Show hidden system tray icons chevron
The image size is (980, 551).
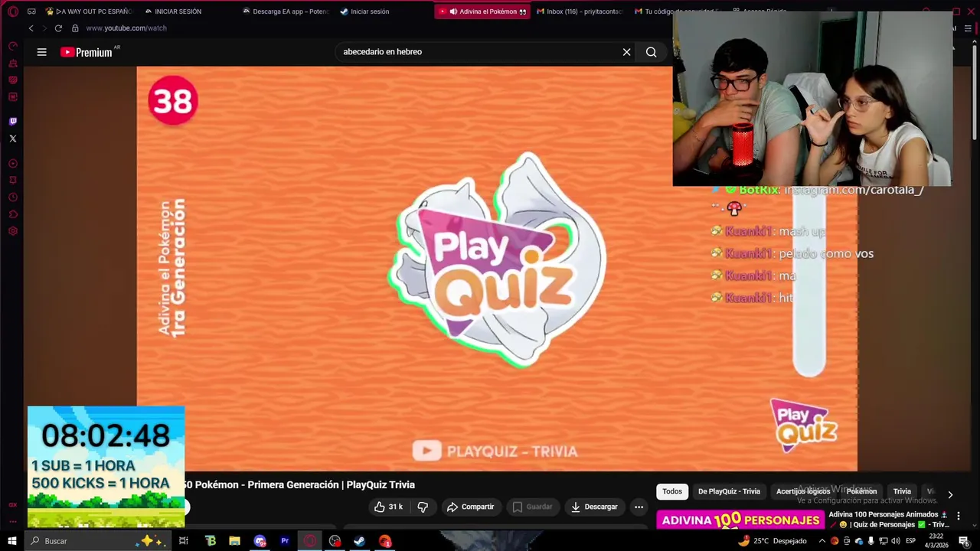pos(822,541)
